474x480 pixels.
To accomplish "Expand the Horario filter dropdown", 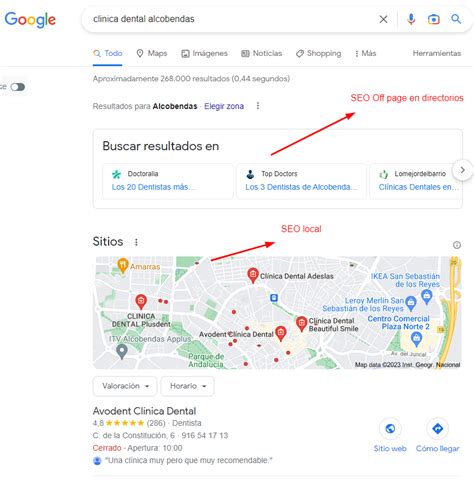I will [x=187, y=386].
